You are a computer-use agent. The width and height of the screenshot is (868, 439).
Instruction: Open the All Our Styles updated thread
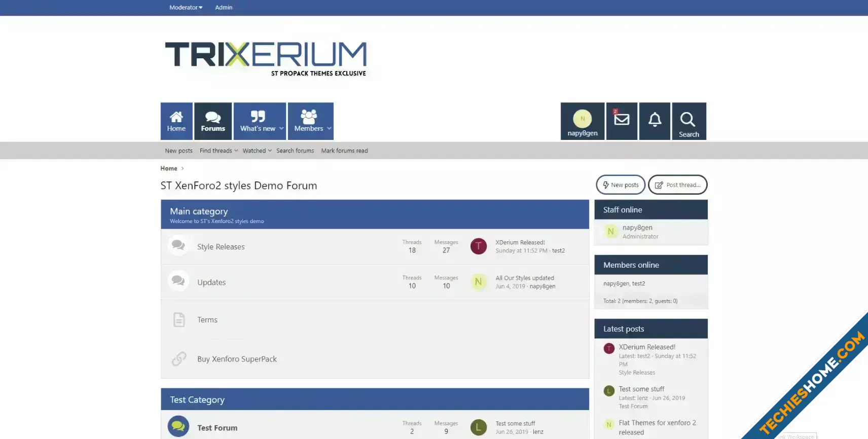pos(525,278)
